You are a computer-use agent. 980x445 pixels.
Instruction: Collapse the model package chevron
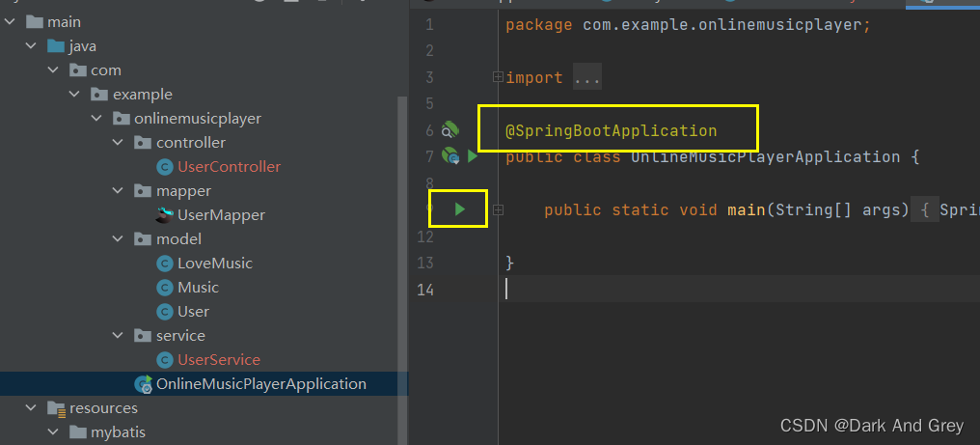pos(118,239)
